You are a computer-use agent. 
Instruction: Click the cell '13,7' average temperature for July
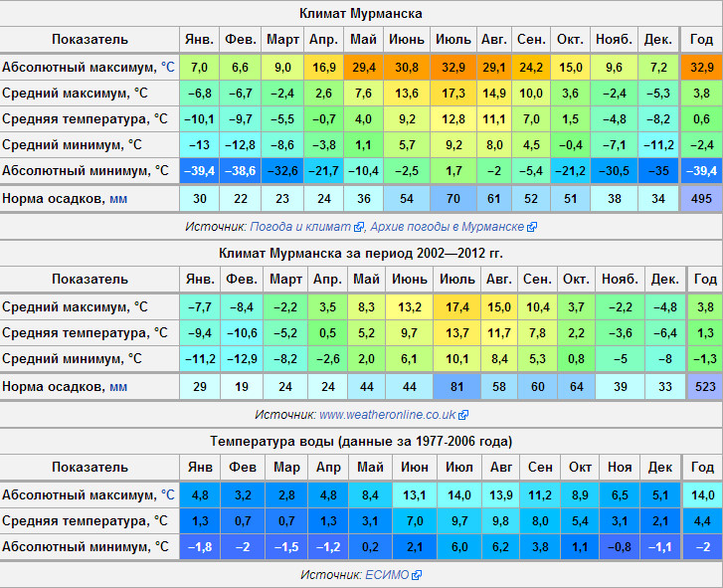coord(456,333)
